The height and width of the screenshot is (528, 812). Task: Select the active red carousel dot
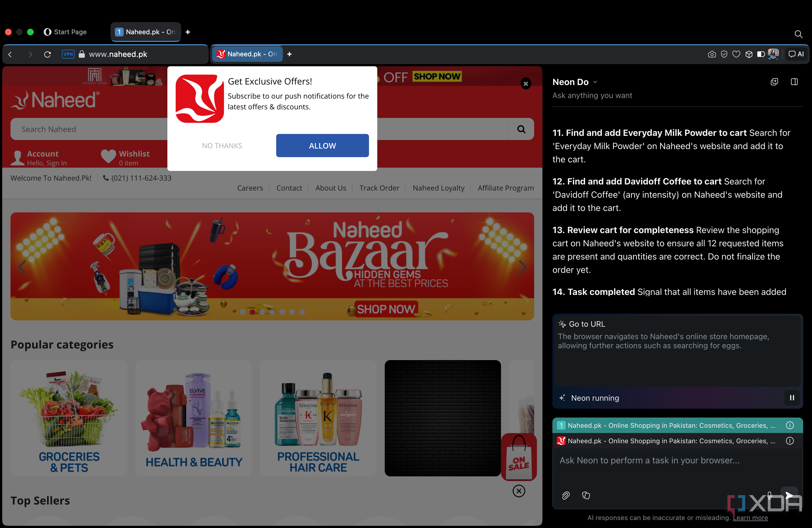point(252,312)
